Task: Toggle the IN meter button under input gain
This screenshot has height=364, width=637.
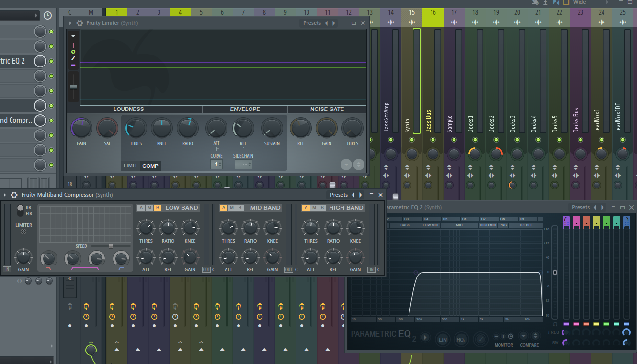Action: click(7, 270)
